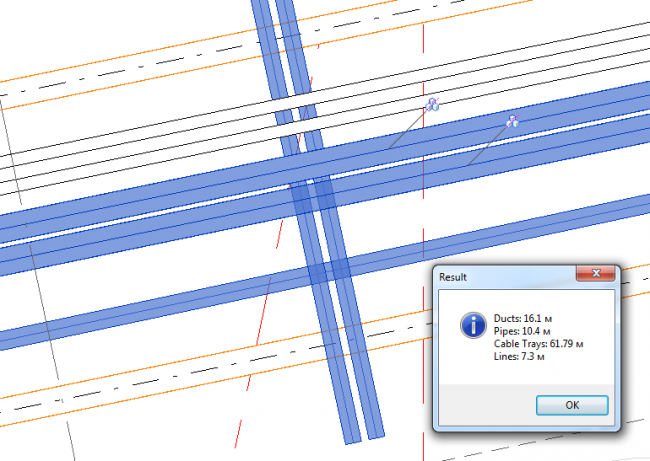650x461 pixels.
Task: Click the Result dialog title bar
Action: (500, 275)
